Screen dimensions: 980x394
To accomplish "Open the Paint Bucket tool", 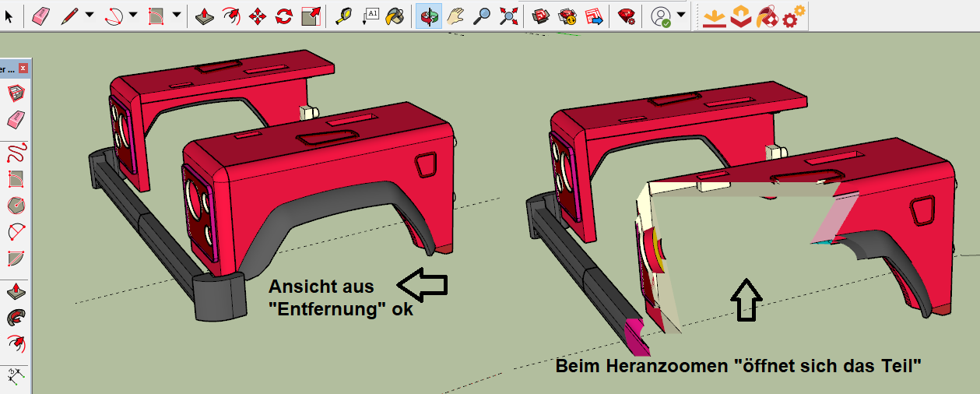I will 395,16.
